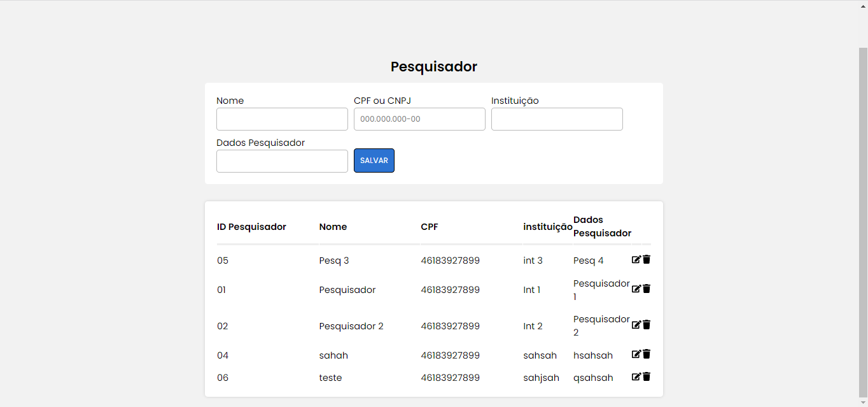Click the Pesq 4 text in Dados column
Screen dimensions: 868x407
pyautogui.click(x=588, y=260)
